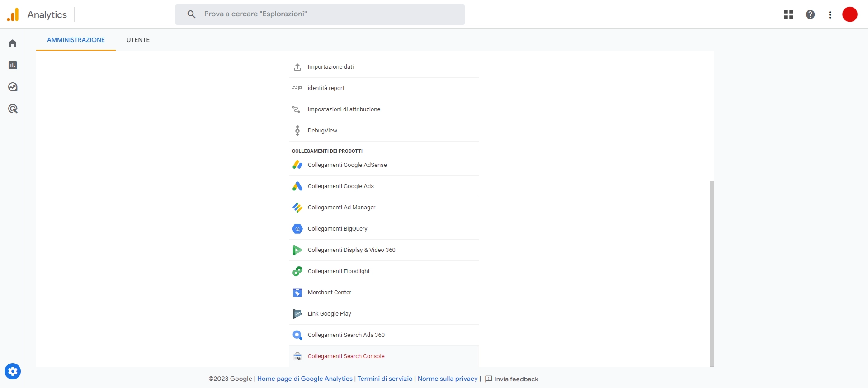Switch to the UTENTE tab
Image resolution: width=868 pixels, height=388 pixels.
138,40
